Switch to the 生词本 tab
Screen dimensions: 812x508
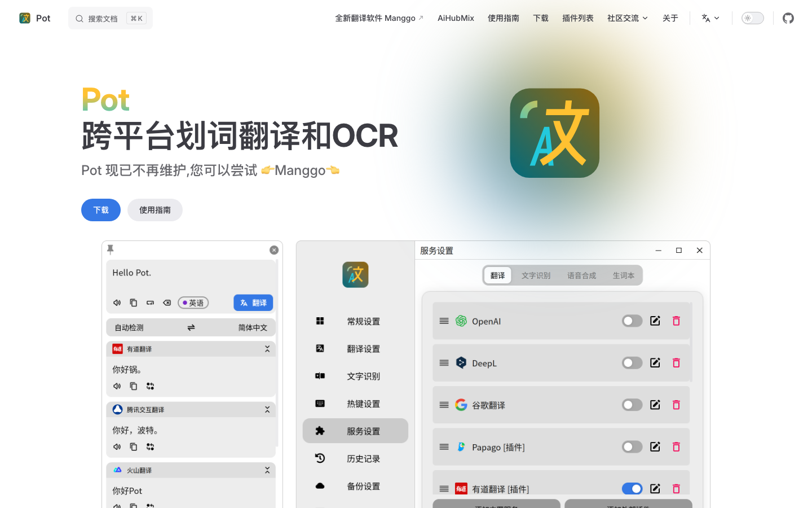point(624,275)
